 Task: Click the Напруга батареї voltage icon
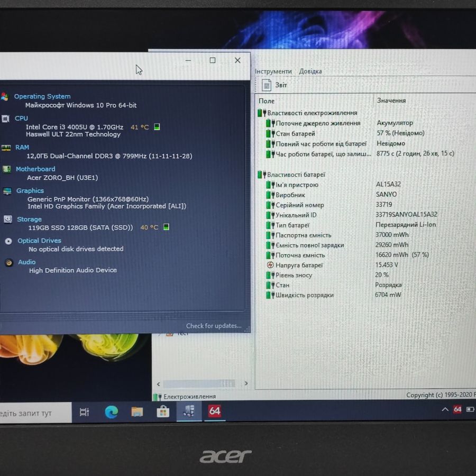270,265
